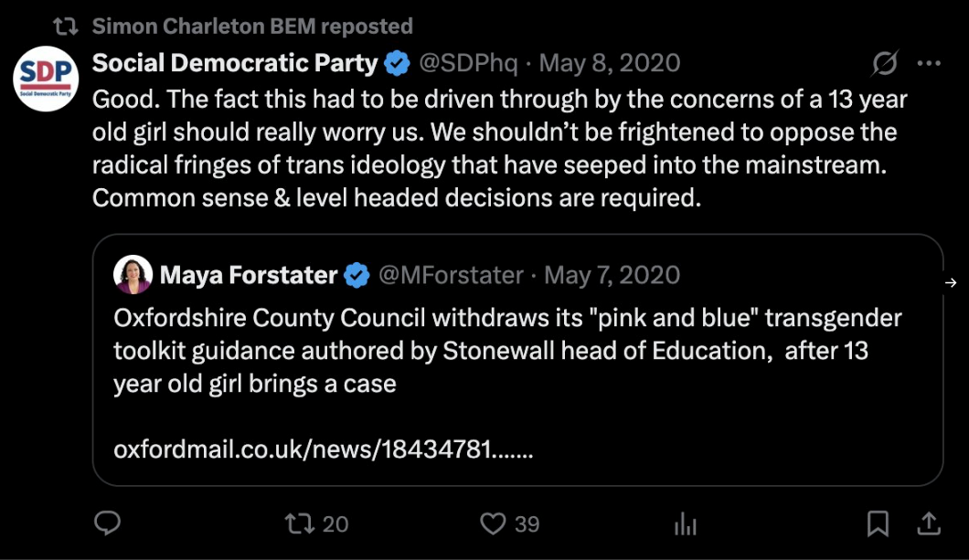Screen dimensions: 969x560
Task: Click the Social Democratic Party verified badge
Action: pos(397,64)
